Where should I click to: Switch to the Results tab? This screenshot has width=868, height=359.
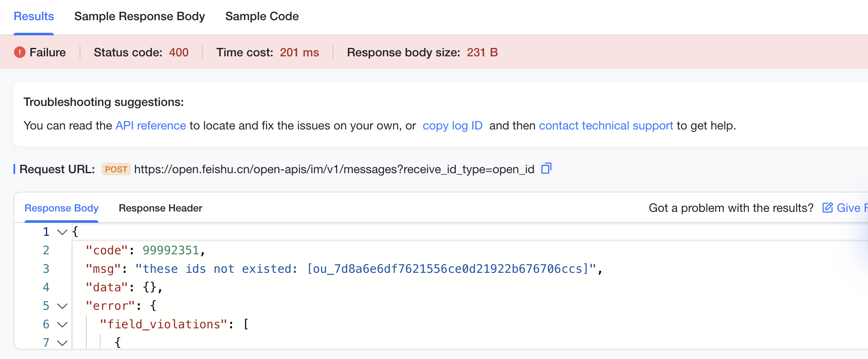pos(34,16)
